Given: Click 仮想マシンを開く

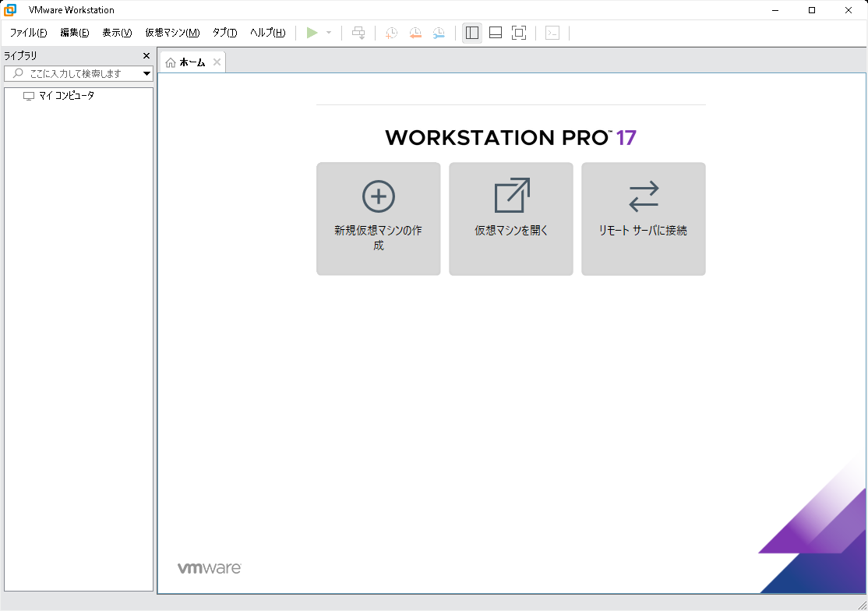Looking at the screenshot, I should pos(510,219).
